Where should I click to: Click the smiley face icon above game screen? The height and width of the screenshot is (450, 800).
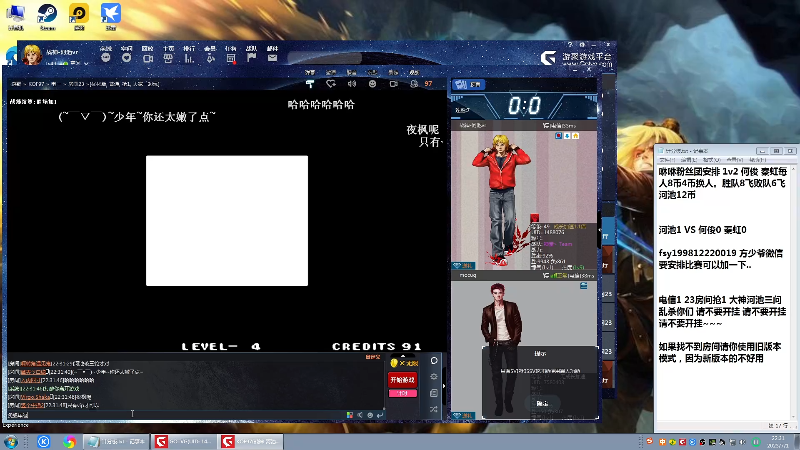click(x=372, y=84)
